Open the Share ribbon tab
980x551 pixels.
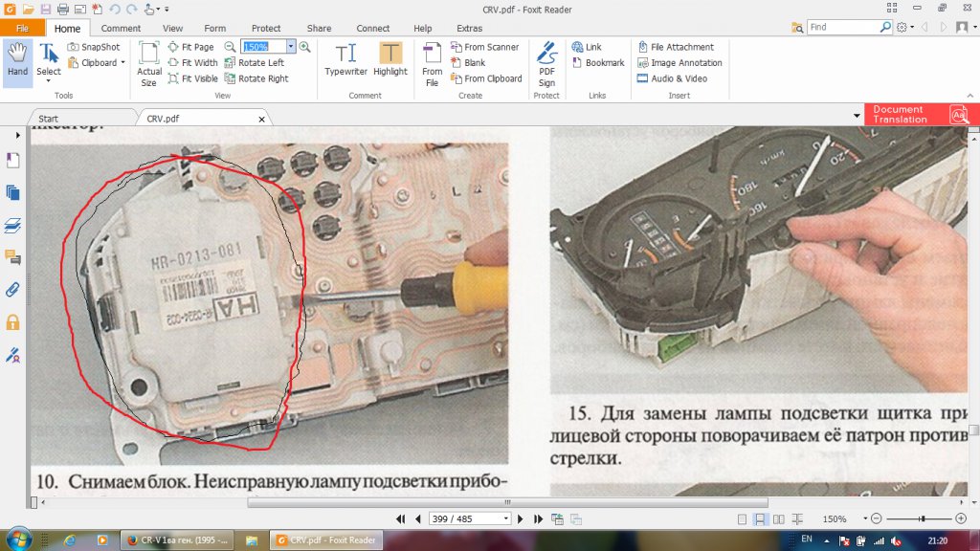click(319, 28)
